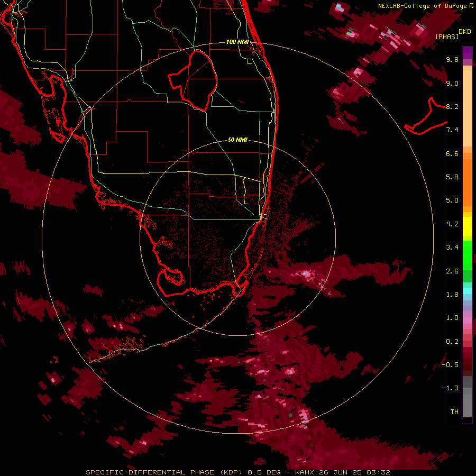Click the 1.8 scale value label
476x476 pixels.
[x=452, y=295]
